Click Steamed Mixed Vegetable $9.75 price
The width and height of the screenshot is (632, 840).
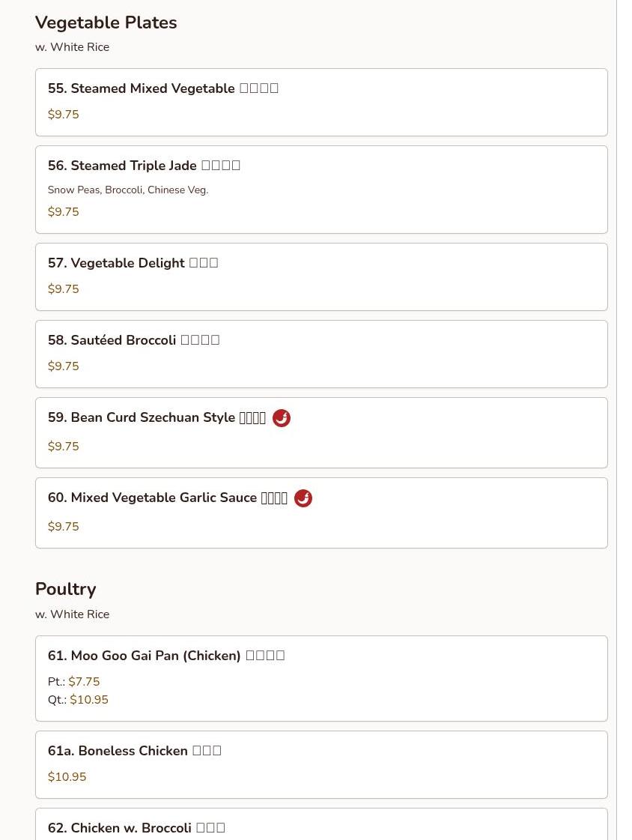point(63,115)
